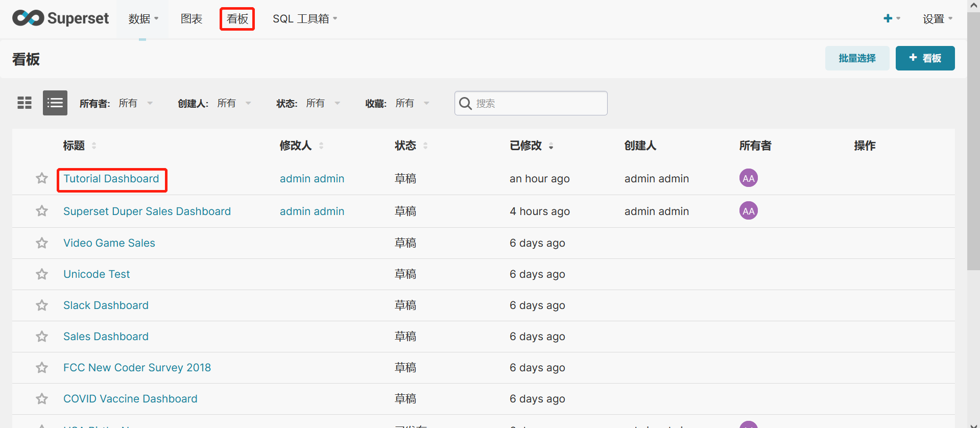This screenshot has height=428, width=980.
Task: Open Superset Duper Sales Dashboard link
Action: click(x=147, y=211)
